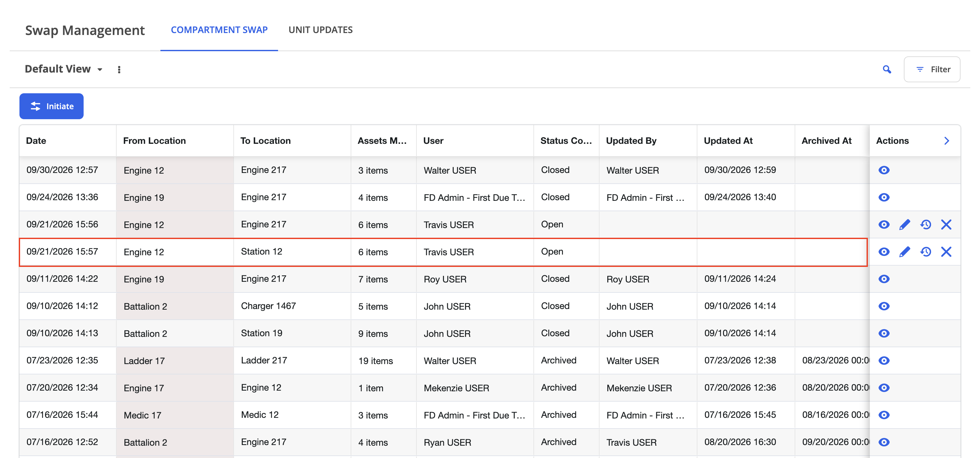View the 09/21/2026 15:56 Engine 217 swap

pyautogui.click(x=884, y=225)
